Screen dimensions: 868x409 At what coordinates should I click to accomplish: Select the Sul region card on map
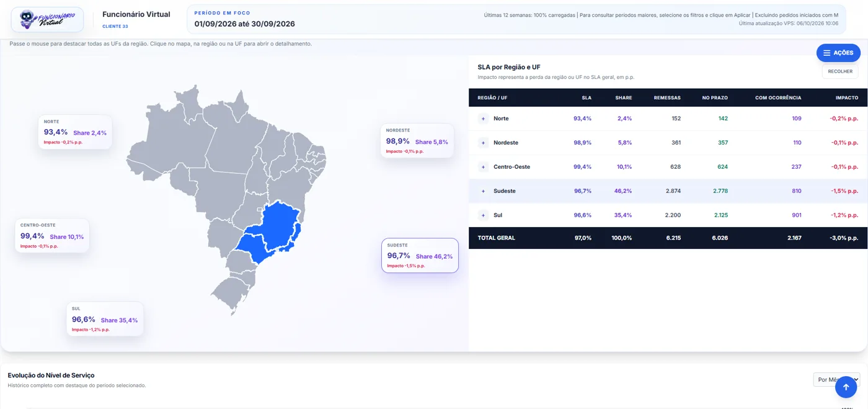(105, 319)
